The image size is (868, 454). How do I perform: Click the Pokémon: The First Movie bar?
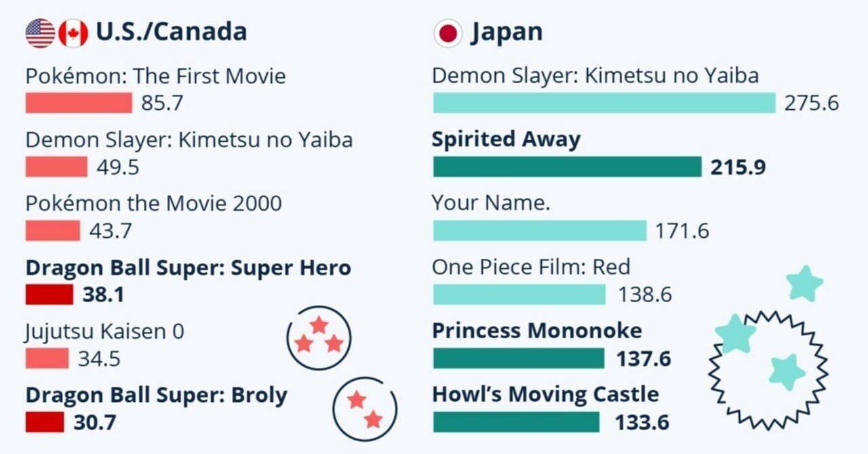click(79, 103)
